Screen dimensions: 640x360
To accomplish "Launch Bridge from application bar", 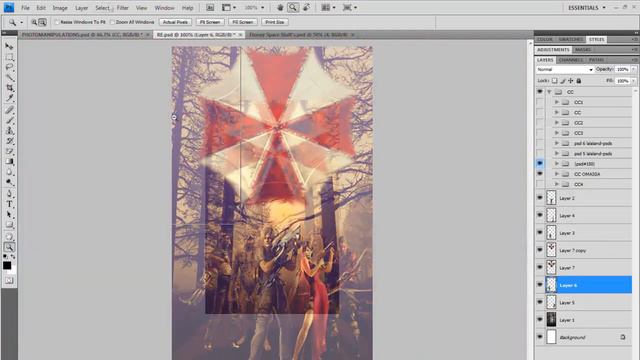I will point(210,7).
